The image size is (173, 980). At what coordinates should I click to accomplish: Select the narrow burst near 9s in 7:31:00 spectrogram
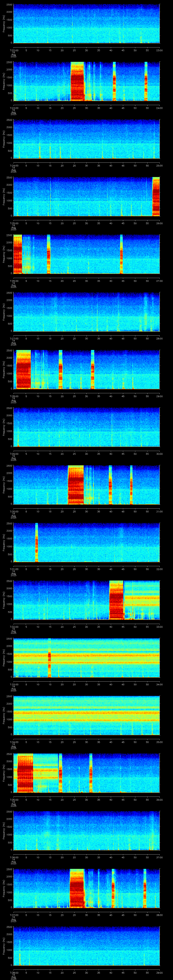(x=36, y=543)
